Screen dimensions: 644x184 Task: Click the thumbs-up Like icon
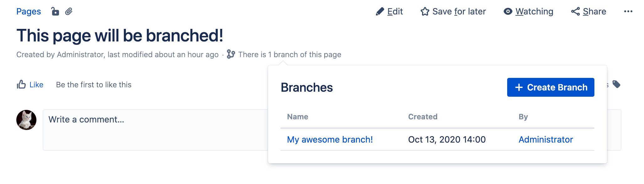pyautogui.click(x=21, y=84)
